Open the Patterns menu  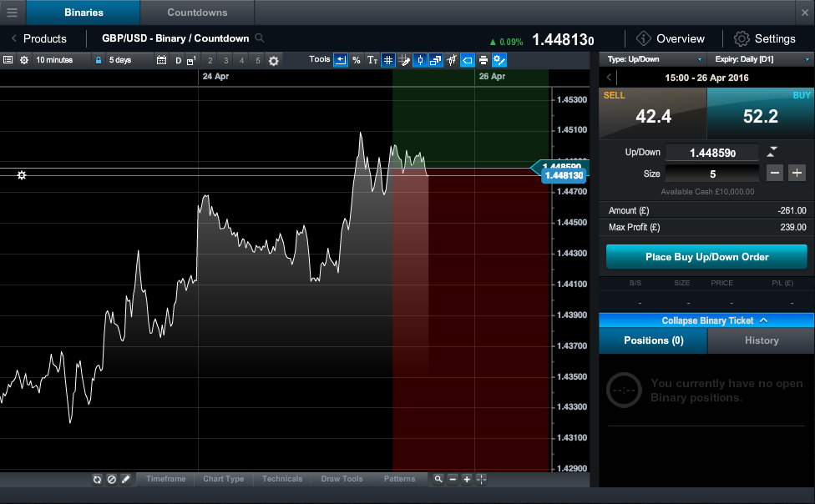tap(400, 479)
